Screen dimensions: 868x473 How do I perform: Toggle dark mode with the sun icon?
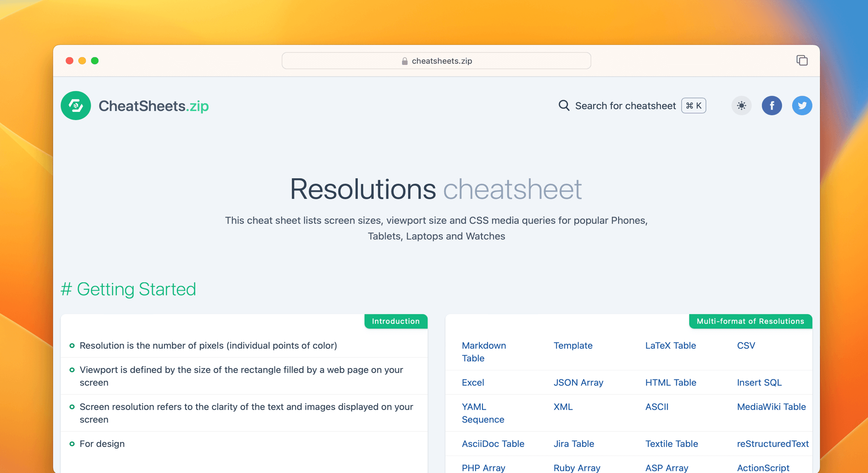(x=741, y=106)
